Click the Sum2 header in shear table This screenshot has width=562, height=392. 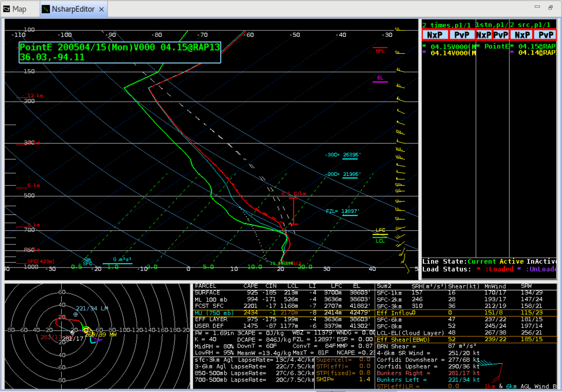[x=384, y=286]
